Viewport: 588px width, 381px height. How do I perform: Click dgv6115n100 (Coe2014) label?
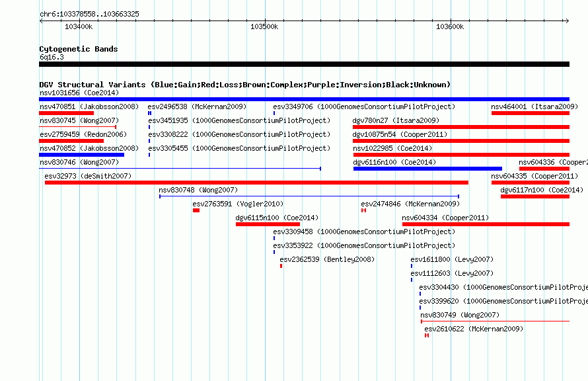(277, 218)
